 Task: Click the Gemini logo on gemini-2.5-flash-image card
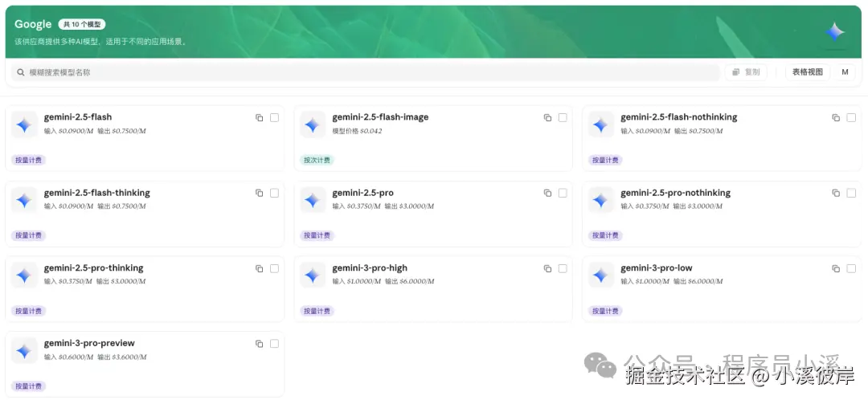[x=313, y=125]
